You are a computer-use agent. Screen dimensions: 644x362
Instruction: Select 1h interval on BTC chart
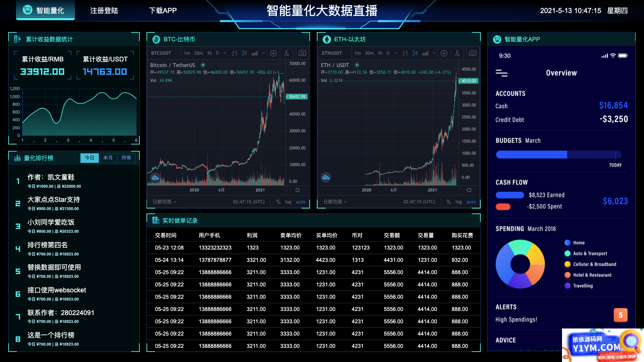209,53
